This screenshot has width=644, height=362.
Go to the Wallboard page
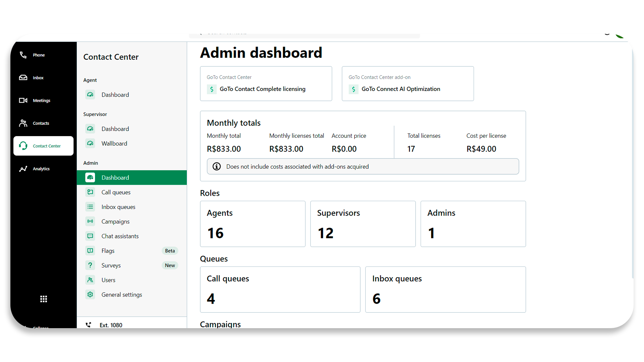coord(131,143)
